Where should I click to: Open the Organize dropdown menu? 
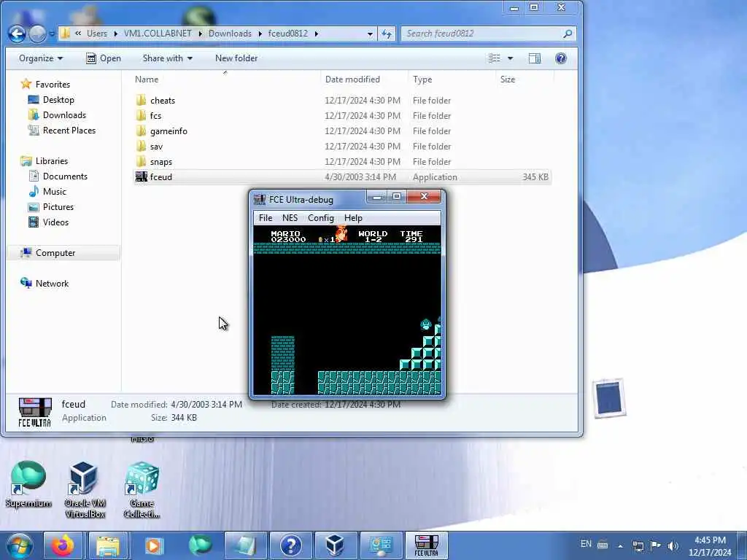[x=41, y=58]
